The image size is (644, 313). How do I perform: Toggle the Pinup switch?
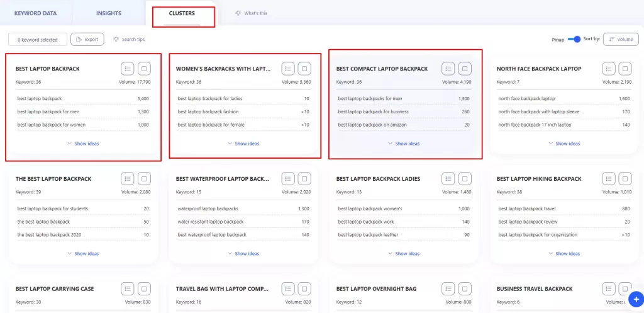pyautogui.click(x=574, y=39)
